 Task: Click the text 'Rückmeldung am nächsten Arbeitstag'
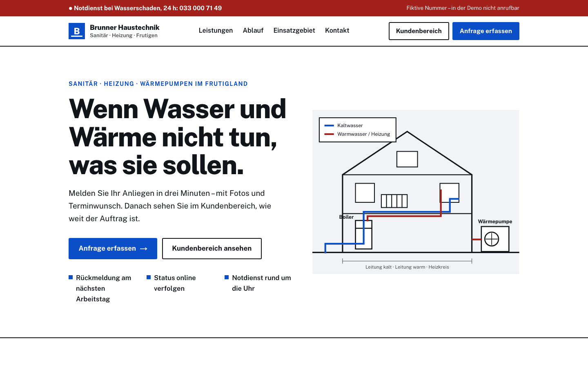click(104, 288)
